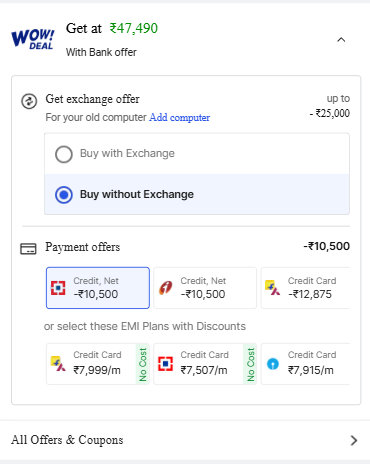Image resolution: width=370 pixels, height=464 pixels.
Task: Click the payment offers card icon
Action: click(x=28, y=249)
